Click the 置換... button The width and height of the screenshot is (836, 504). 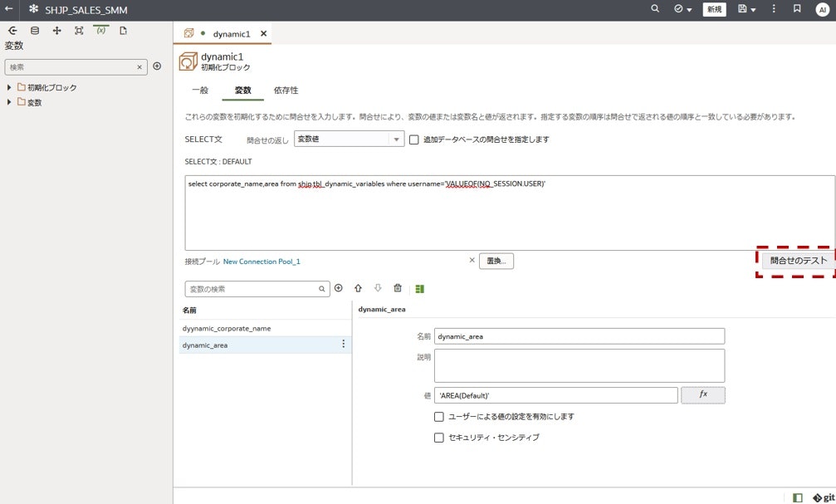[496, 261]
